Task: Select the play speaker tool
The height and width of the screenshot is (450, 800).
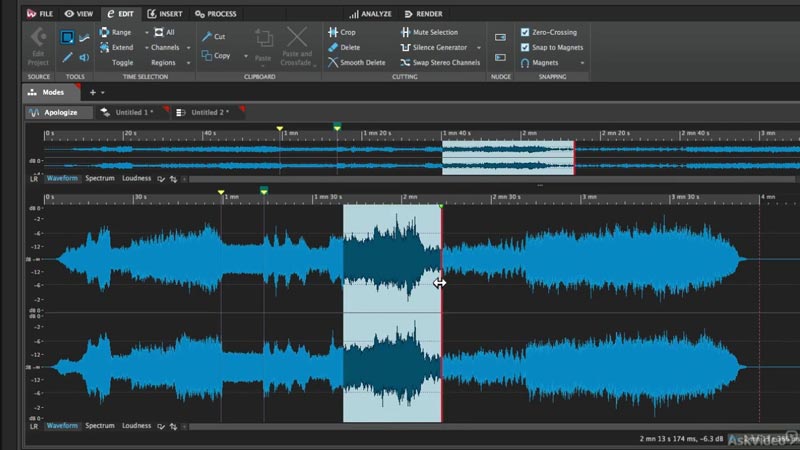Action: click(84, 58)
